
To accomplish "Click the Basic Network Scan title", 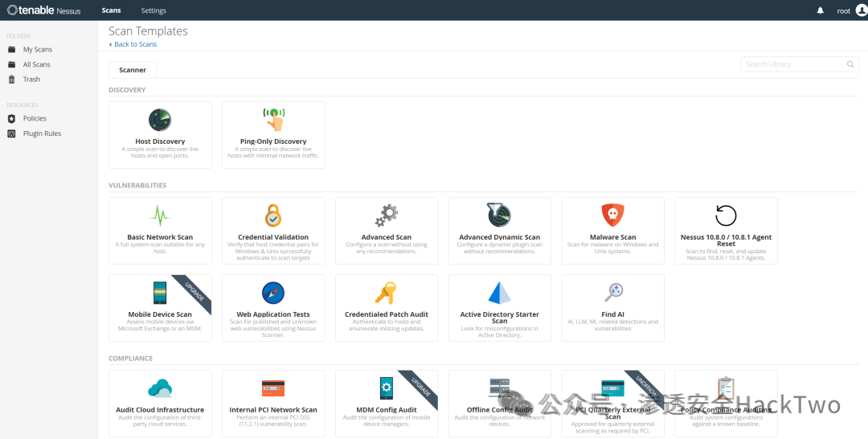I will [x=160, y=237].
